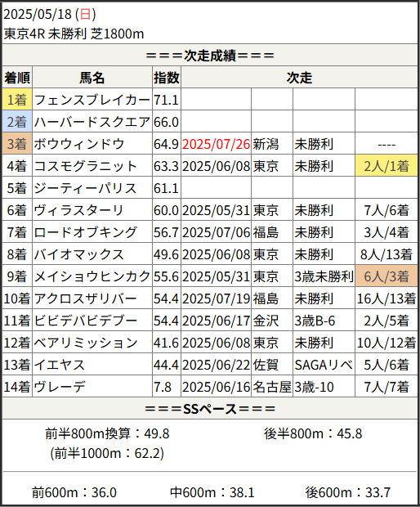The height and width of the screenshot is (507, 420).
Task: Select the 名古屋 venue for ヴレーデ
Action: point(272,387)
